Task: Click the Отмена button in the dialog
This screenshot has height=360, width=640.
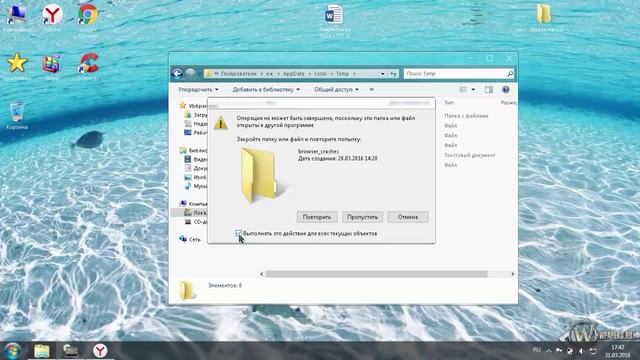Action: click(408, 217)
